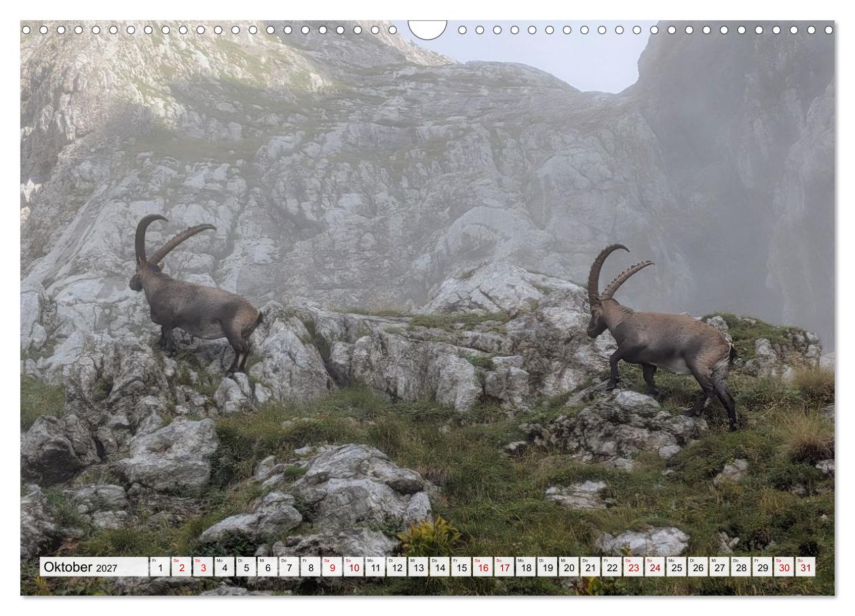The image size is (855, 616).
Task: Click the red Sunday 24 date
Action: pos(655,567)
